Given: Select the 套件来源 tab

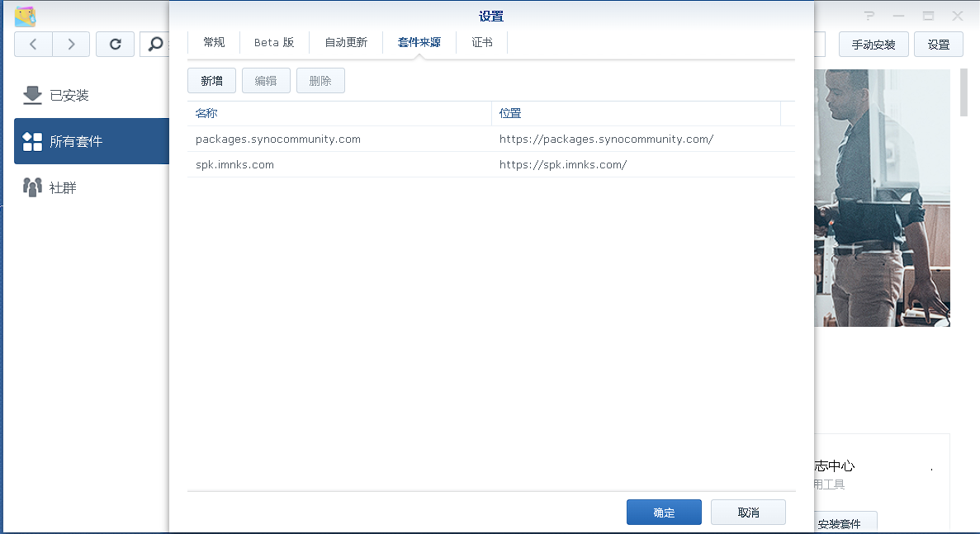Looking at the screenshot, I should tap(419, 42).
